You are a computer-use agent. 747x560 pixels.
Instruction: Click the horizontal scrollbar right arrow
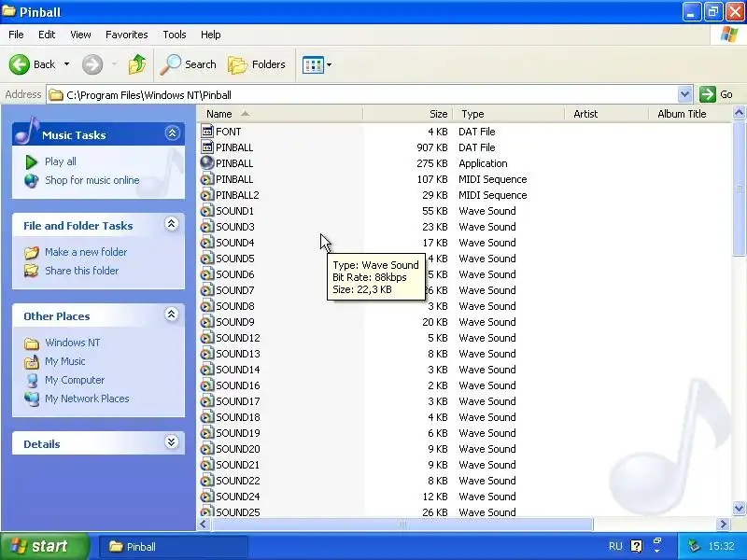click(724, 525)
